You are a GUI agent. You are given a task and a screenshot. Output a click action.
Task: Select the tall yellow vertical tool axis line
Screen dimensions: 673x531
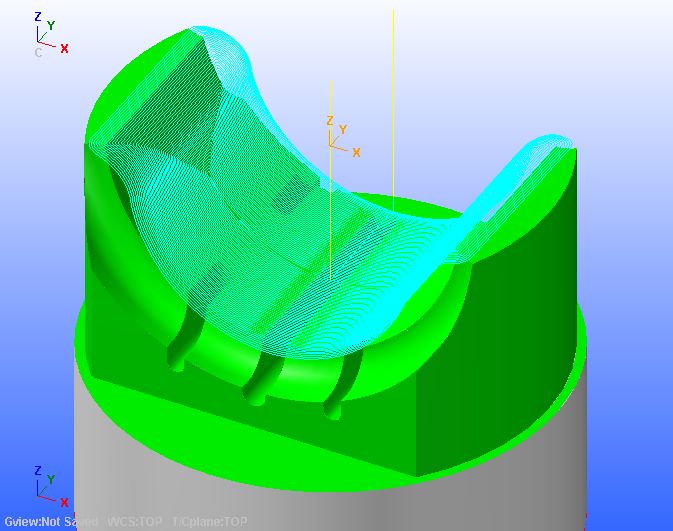click(393, 110)
